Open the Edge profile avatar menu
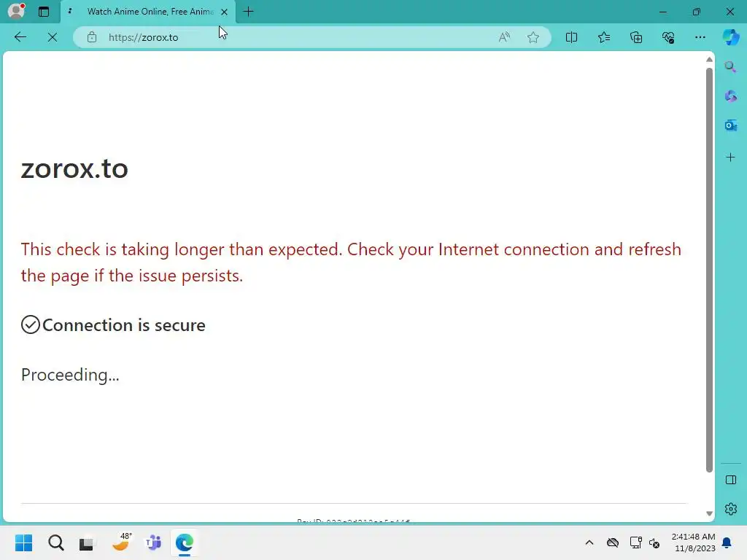747x560 pixels. [x=16, y=11]
